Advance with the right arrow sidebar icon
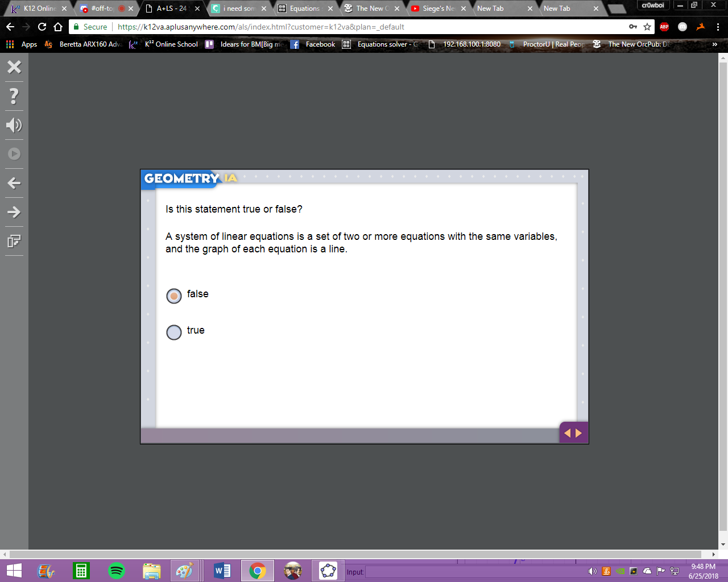 click(x=14, y=212)
